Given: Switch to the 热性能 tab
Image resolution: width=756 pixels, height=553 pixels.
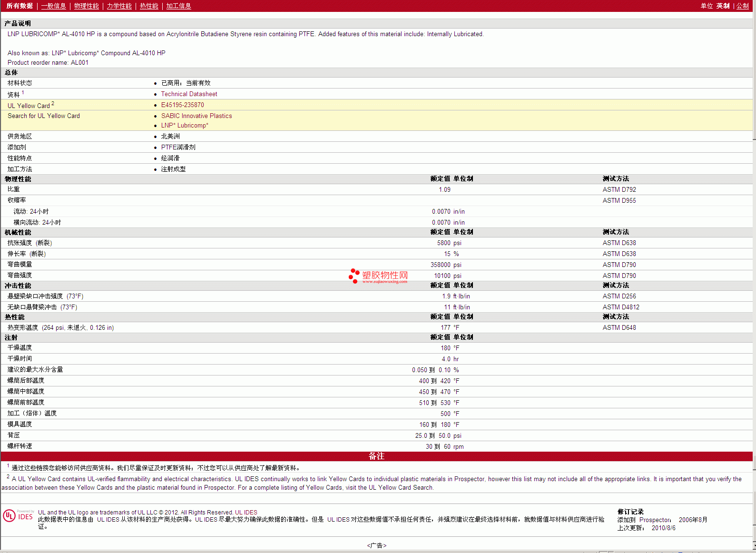Looking at the screenshot, I should coord(149,6).
